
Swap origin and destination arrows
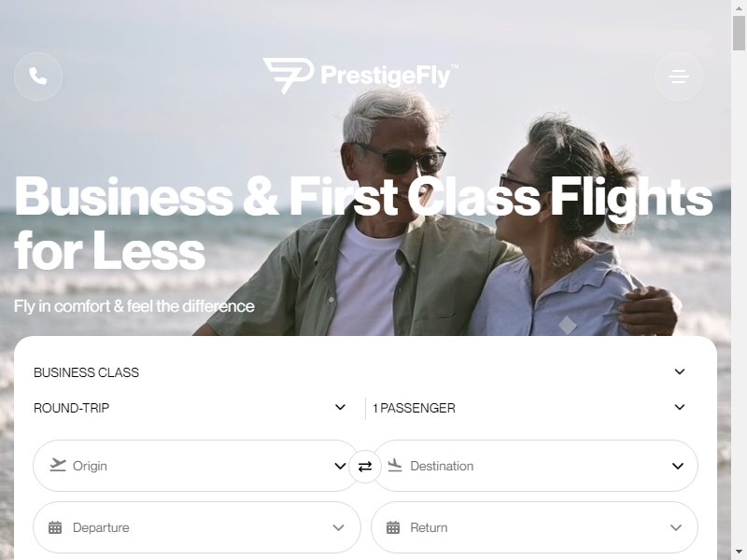(x=365, y=466)
